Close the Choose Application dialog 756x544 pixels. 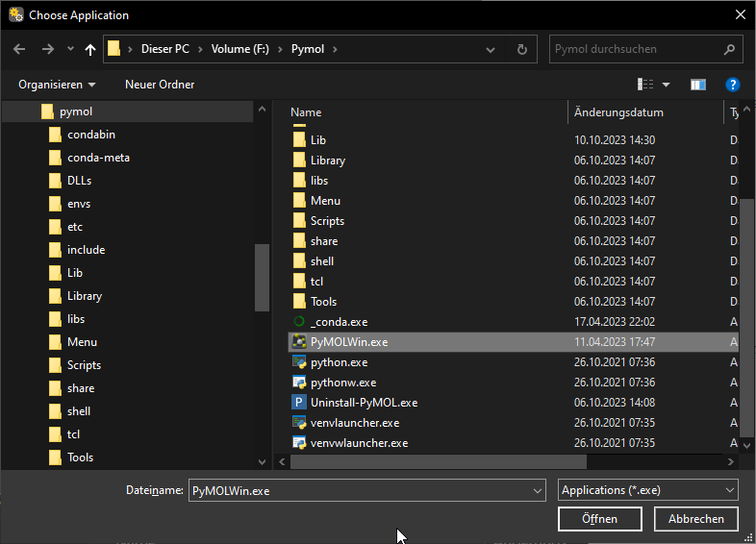741,15
